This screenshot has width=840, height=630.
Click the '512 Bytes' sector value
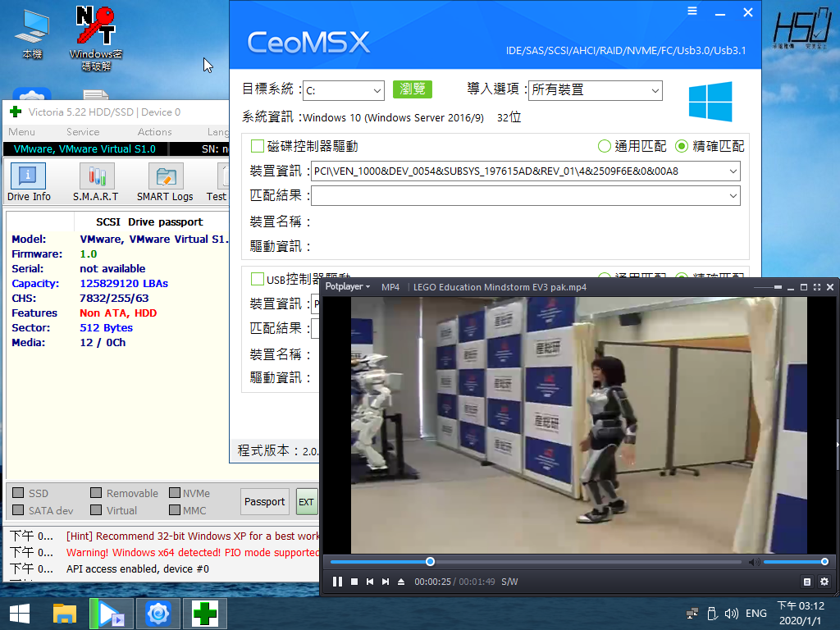[106, 328]
